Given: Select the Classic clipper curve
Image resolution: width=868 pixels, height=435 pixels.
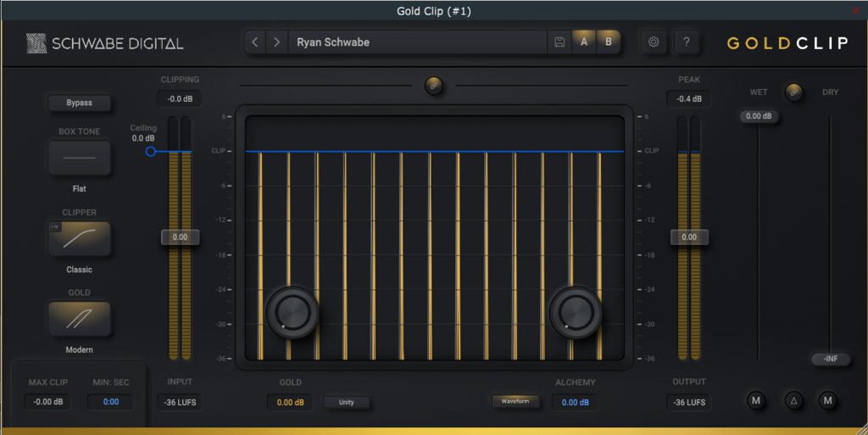Looking at the screenshot, I should pos(79,238).
